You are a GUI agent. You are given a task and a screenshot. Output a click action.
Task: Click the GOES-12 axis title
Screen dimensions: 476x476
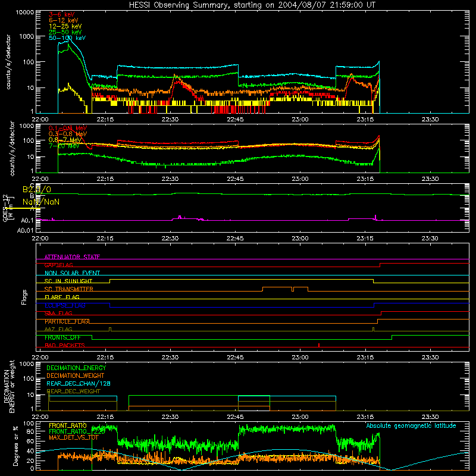pyautogui.click(x=8, y=208)
